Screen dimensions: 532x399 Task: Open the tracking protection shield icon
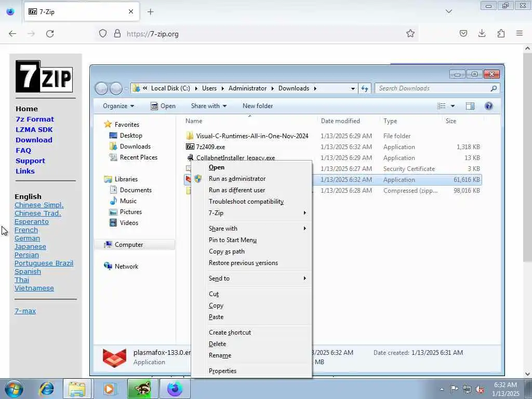[103, 34]
